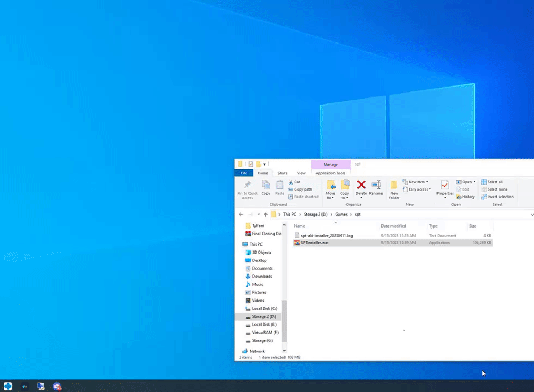Open the Copy to dropdown
Screen dimensions: 534x392
click(344, 189)
